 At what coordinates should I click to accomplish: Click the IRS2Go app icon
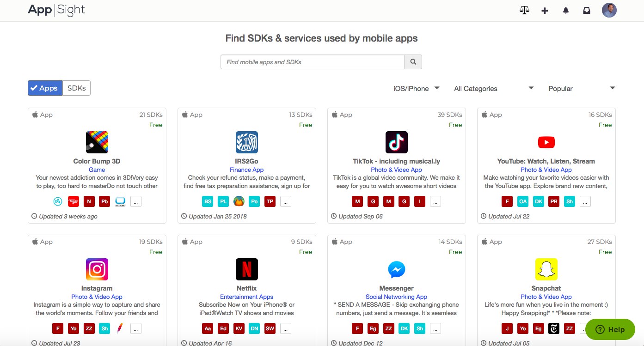tap(247, 142)
